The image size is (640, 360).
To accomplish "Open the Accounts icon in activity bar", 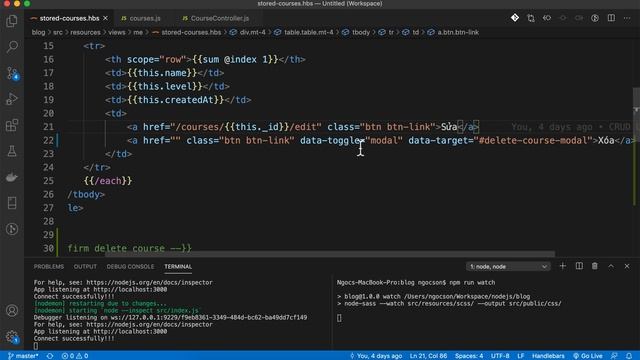I will coord(12,311).
